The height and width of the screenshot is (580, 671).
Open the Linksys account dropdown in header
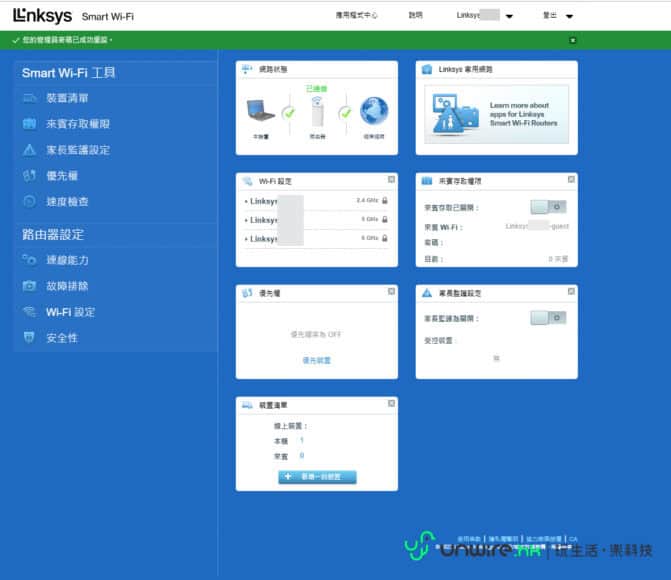click(509, 17)
